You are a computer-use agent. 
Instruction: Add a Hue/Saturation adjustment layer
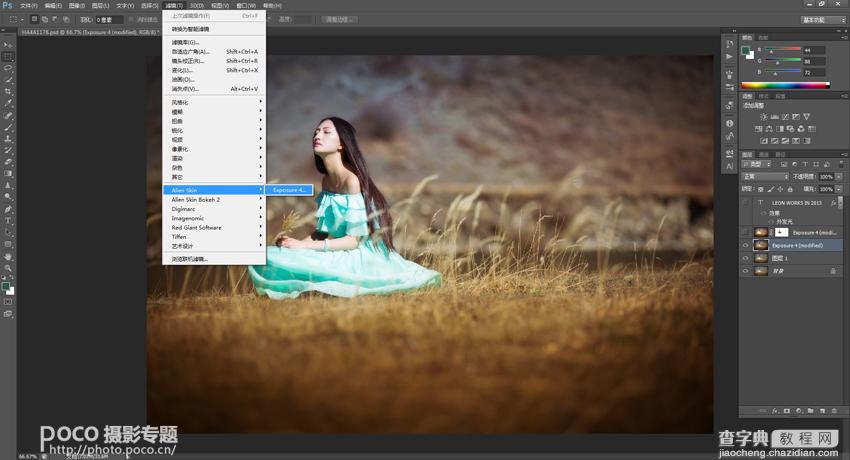click(x=758, y=129)
